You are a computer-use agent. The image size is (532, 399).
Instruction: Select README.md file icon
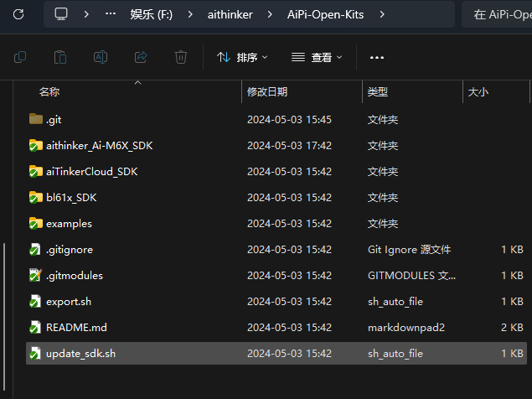click(x=35, y=328)
